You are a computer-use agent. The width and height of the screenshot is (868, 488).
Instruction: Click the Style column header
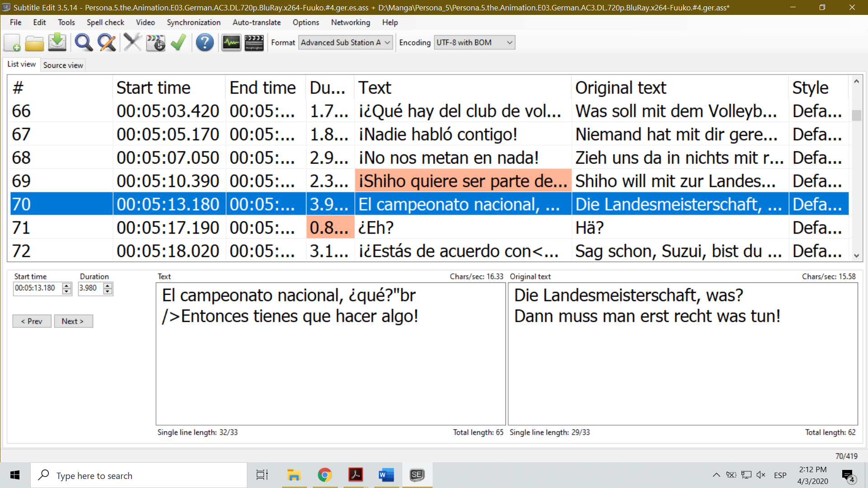pos(818,88)
